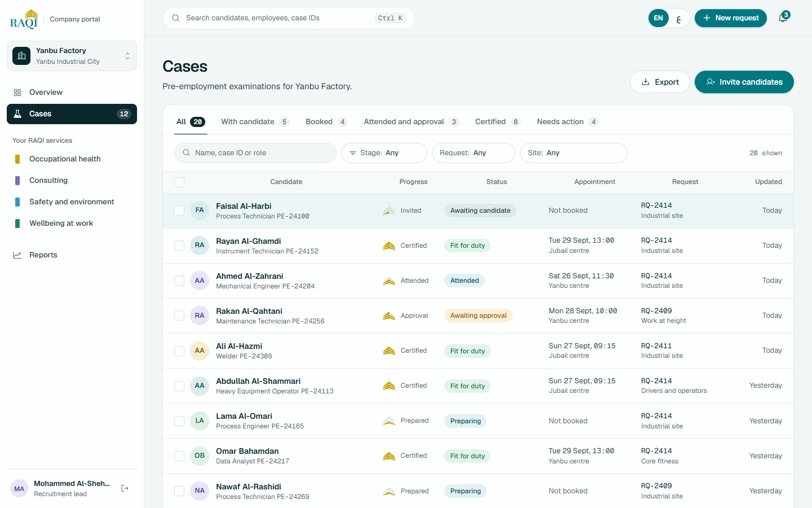Click Nawaf Al-Rashidi's NA avatar
This screenshot has width=812, height=508.
tap(200, 491)
